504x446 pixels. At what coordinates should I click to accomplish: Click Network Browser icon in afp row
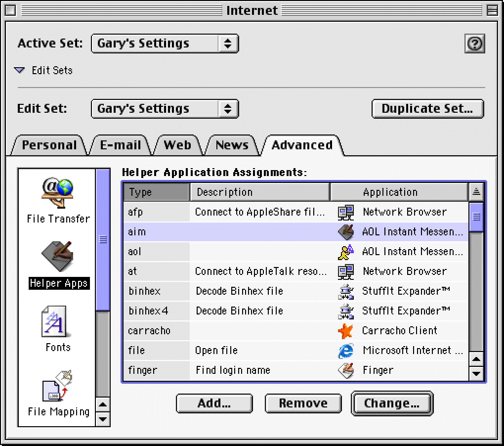click(346, 212)
